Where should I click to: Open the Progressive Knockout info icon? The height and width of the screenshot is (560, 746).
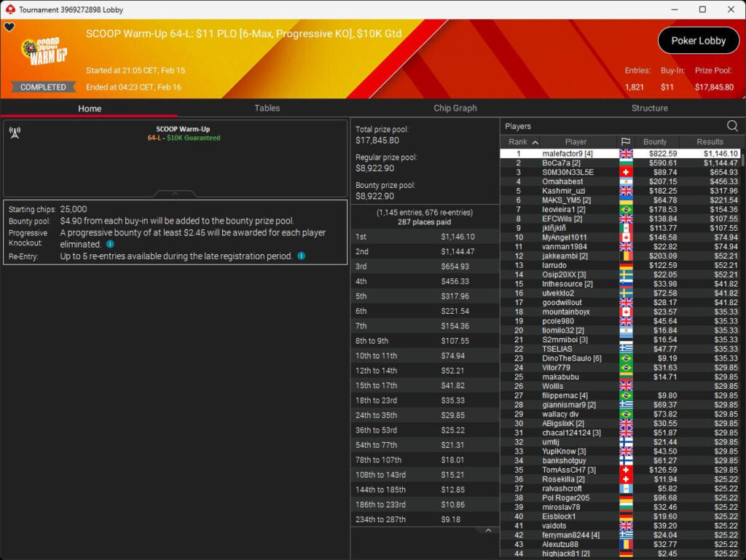(x=110, y=245)
